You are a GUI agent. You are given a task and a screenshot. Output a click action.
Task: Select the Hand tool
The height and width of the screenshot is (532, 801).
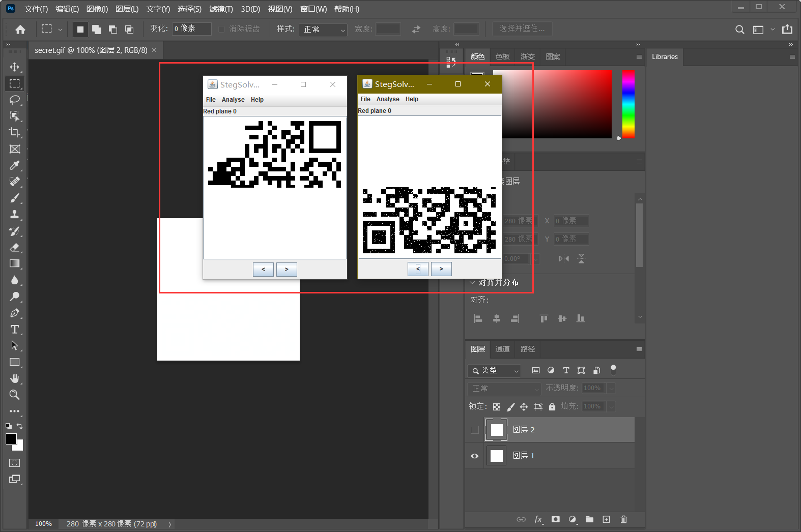(15, 378)
